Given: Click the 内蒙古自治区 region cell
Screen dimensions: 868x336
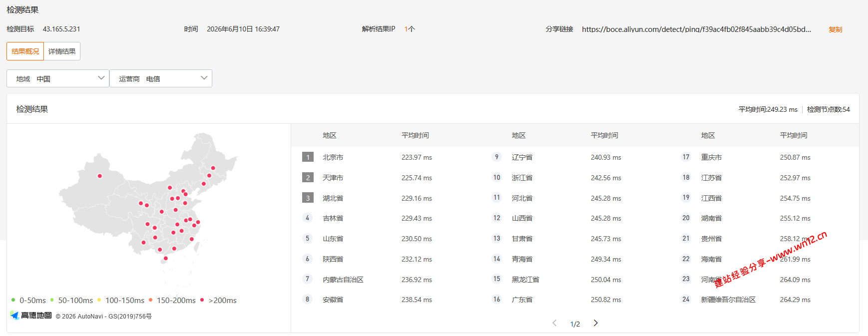Looking at the screenshot, I should coord(343,280).
